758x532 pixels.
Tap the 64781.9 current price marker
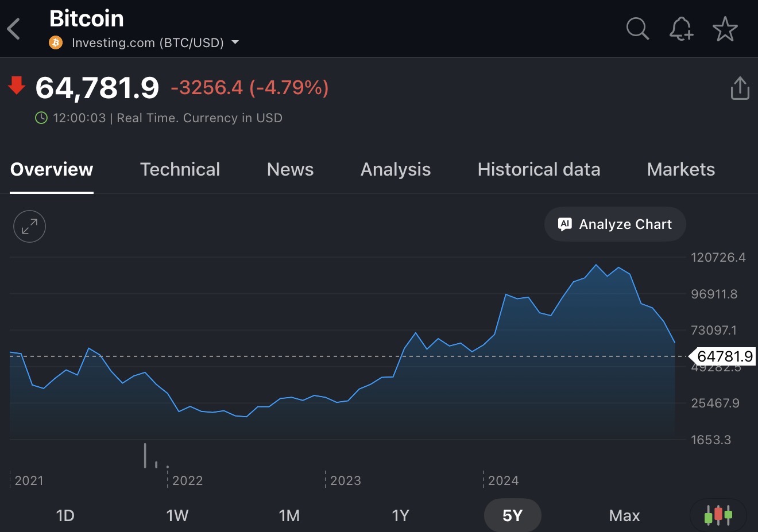tap(724, 356)
